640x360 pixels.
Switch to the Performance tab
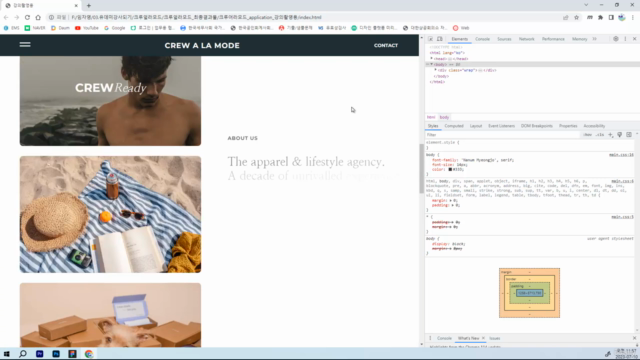point(553,39)
